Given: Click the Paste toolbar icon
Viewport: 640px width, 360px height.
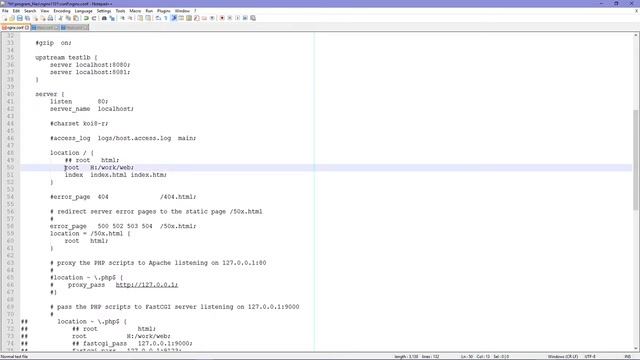Looking at the screenshot, I should pos(76,18).
